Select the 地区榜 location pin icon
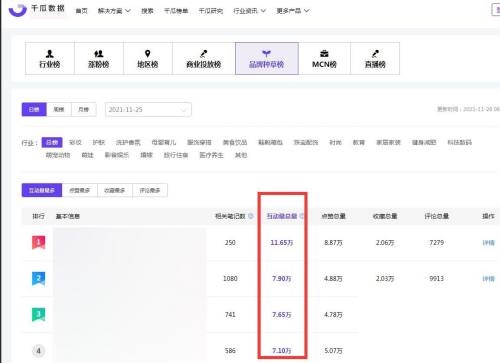 point(148,54)
